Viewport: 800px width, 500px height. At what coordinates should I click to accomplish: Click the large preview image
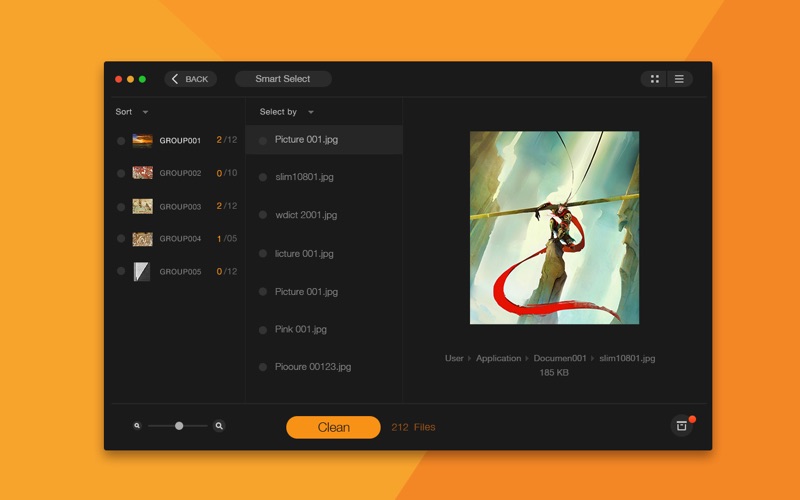[x=554, y=228]
